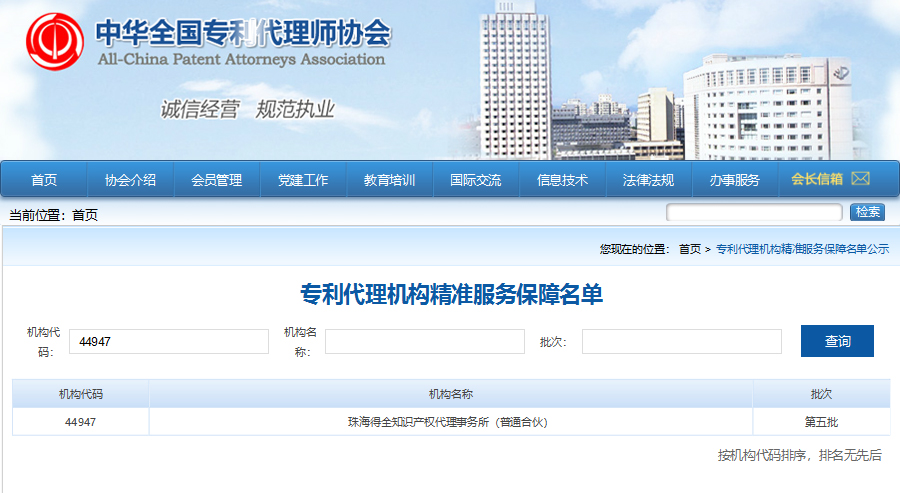Screen dimensions: 900x493
Task: Go to the 法律法规 menu item
Action: [648, 180]
